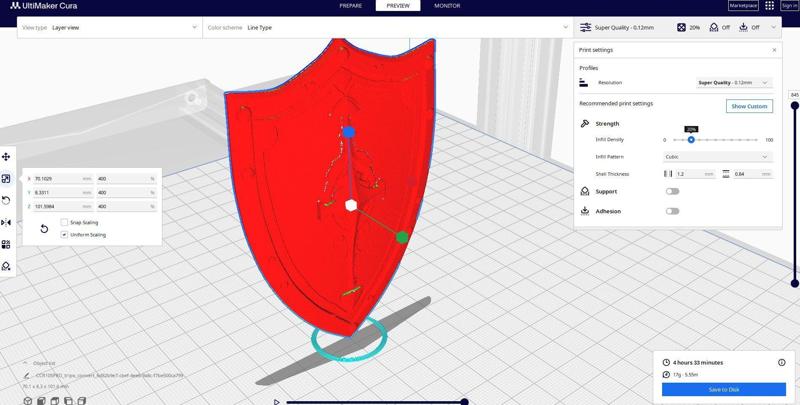The width and height of the screenshot is (800, 405).
Task: Click the wall thickness 1.2 field
Action: 696,174
